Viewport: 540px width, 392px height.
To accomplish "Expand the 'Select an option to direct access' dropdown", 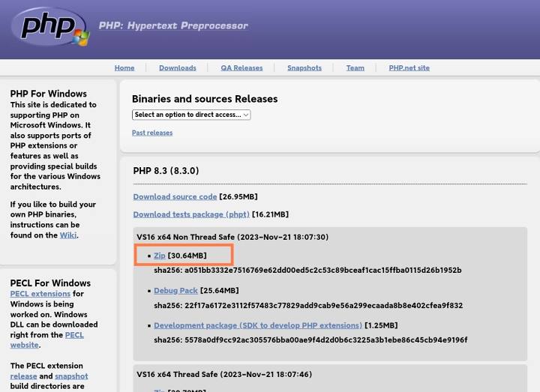I will point(191,115).
